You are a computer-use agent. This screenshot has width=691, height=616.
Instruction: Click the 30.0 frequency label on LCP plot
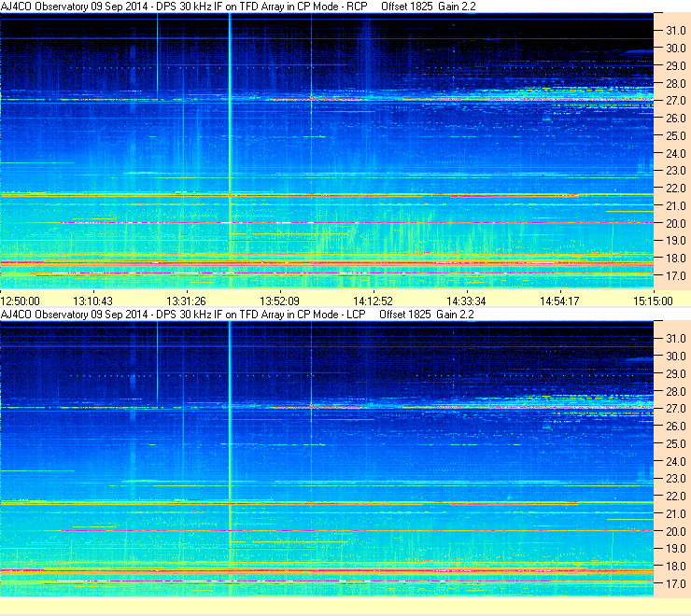pyautogui.click(x=675, y=356)
